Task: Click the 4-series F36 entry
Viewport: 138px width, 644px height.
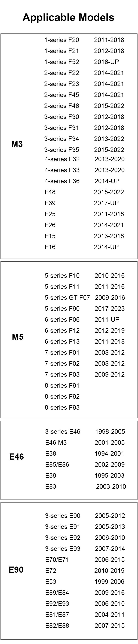Action: point(62,181)
